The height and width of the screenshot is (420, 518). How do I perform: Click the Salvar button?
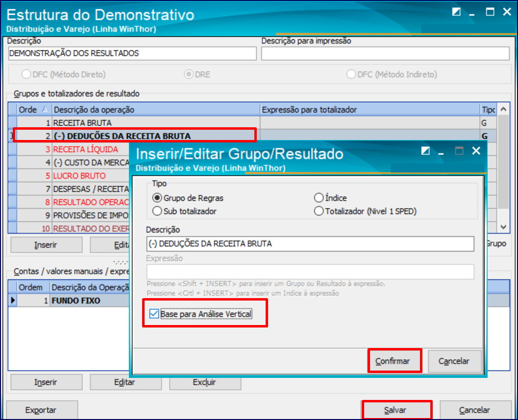point(396,410)
